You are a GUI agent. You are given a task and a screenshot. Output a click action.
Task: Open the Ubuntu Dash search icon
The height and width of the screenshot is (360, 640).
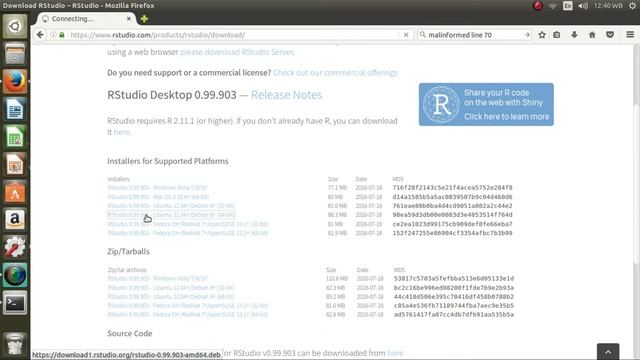tap(15, 27)
